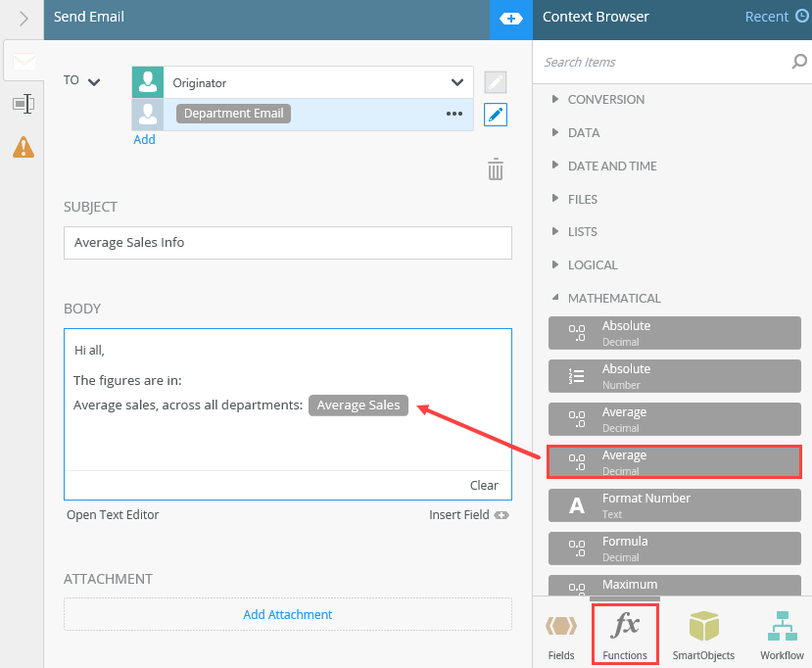
Task: Click the blue edit pencil for Department Email
Action: tap(496, 115)
